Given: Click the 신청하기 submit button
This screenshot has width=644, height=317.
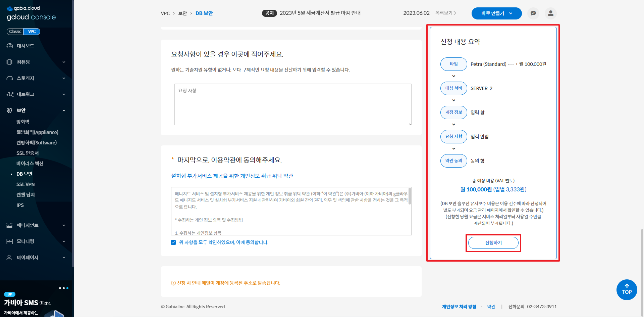Looking at the screenshot, I should [493, 243].
